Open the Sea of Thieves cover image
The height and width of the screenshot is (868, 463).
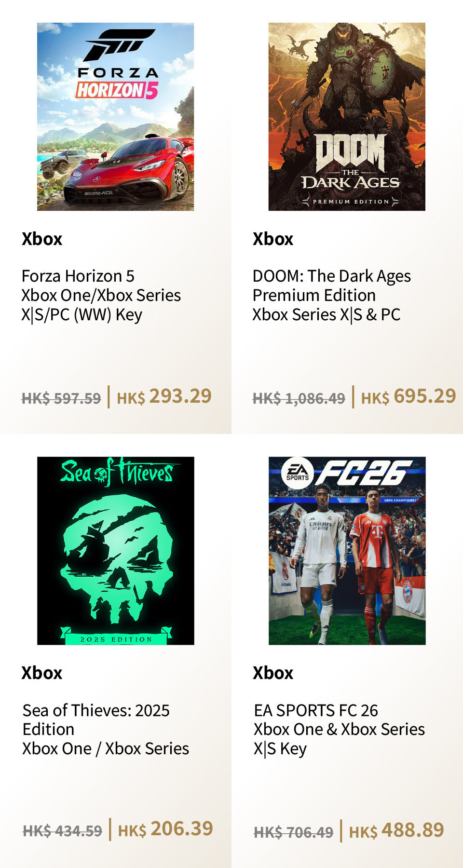[x=116, y=551]
